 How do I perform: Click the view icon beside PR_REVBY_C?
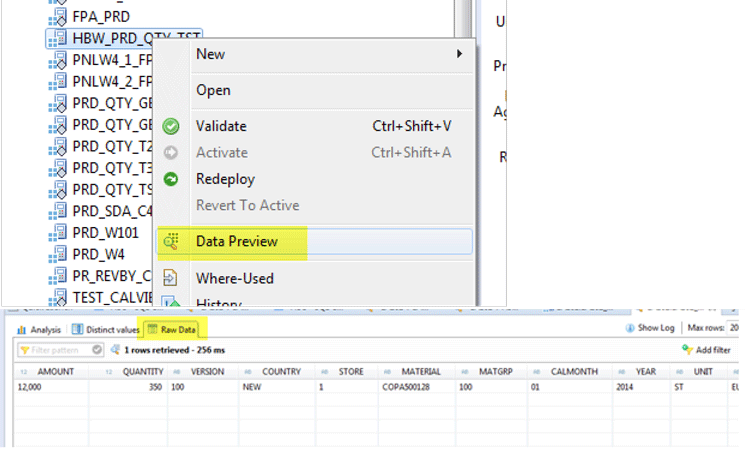coord(58,276)
